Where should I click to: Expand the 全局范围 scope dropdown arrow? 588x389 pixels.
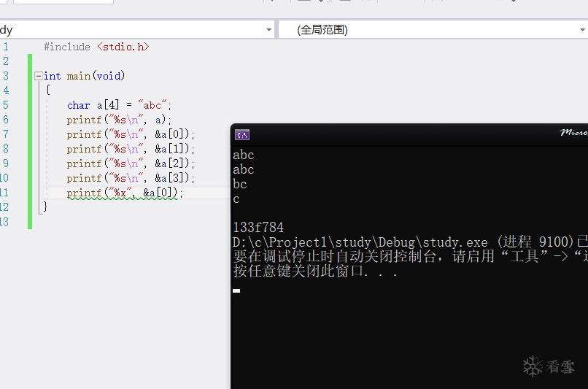tap(581, 30)
